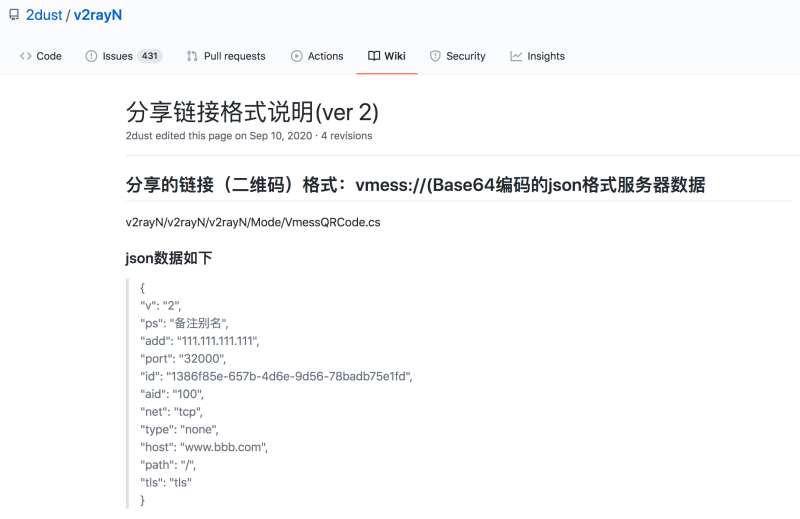Click the Pull requests branch icon
This screenshot has width=800, height=519.
coord(192,56)
